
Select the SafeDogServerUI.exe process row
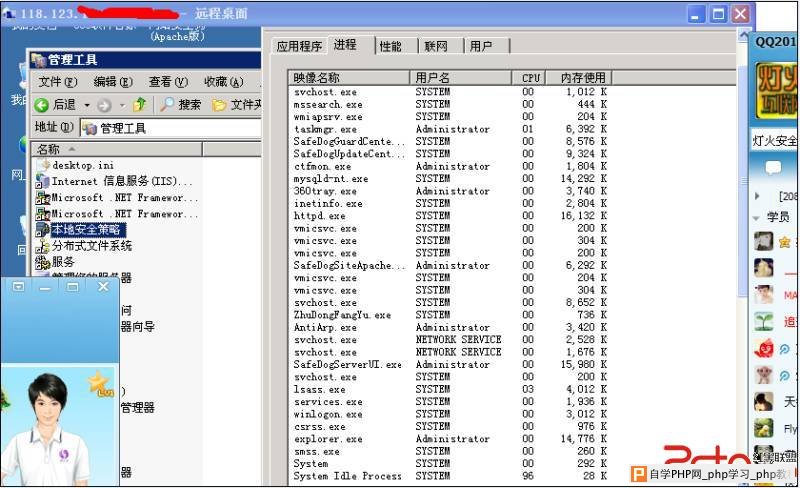(450, 364)
